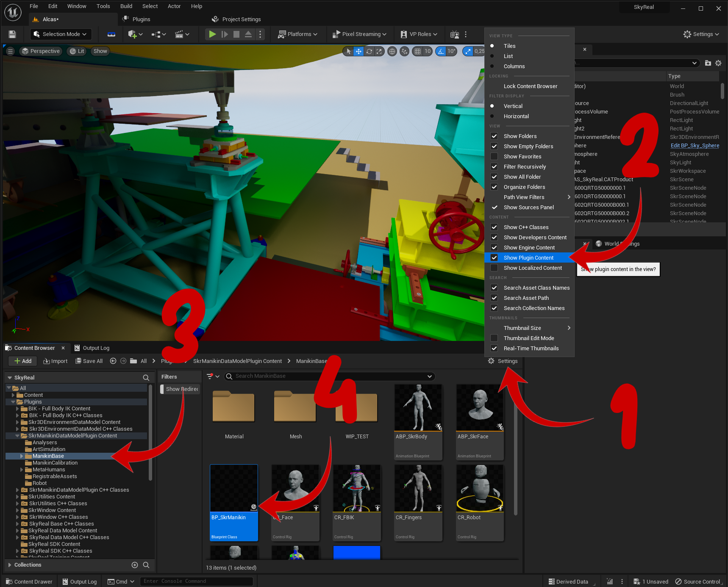Click the Add button in Content Browser
This screenshot has width=728, height=587.
(23, 361)
